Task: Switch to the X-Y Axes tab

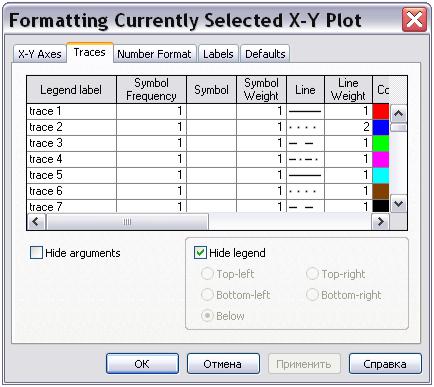Action: pyautogui.click(x=40, y=54)
